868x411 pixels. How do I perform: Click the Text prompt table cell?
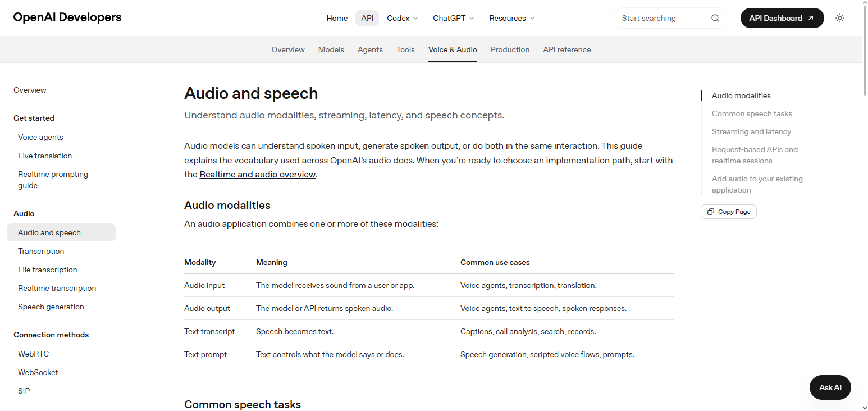pos(205,354)
